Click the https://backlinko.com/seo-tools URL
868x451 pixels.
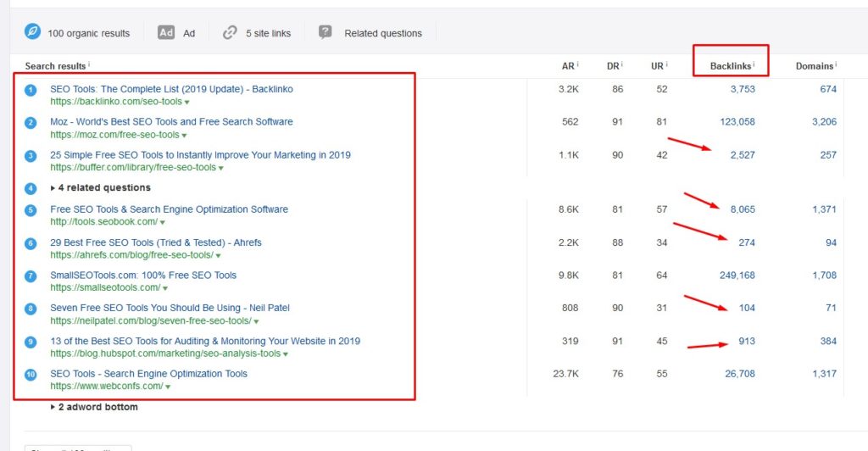[116, 101]
